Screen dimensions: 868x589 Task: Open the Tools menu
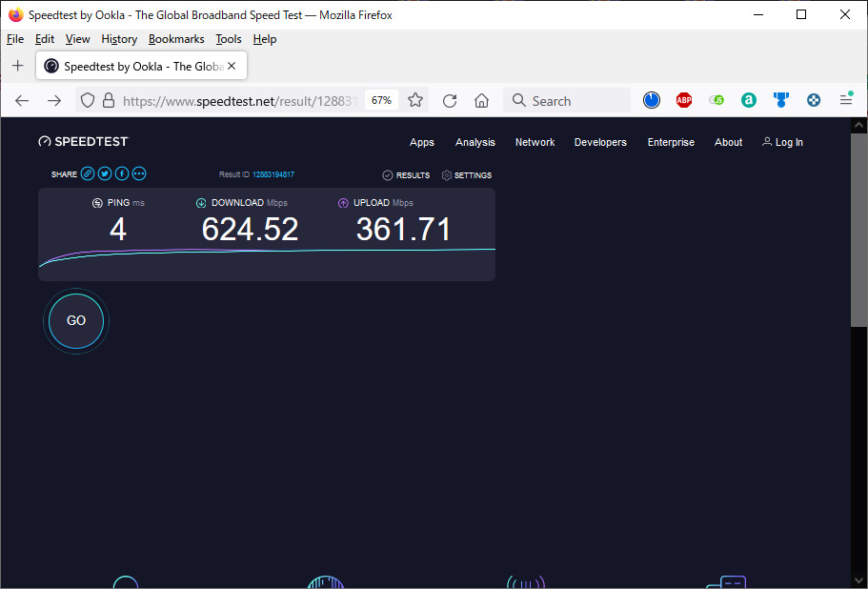[x=229, y=39]
